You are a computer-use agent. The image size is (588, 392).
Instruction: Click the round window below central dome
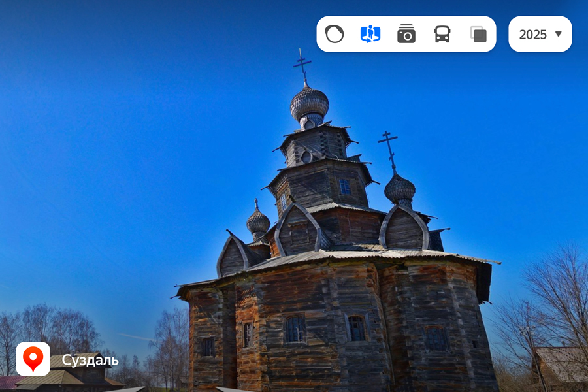306,157
